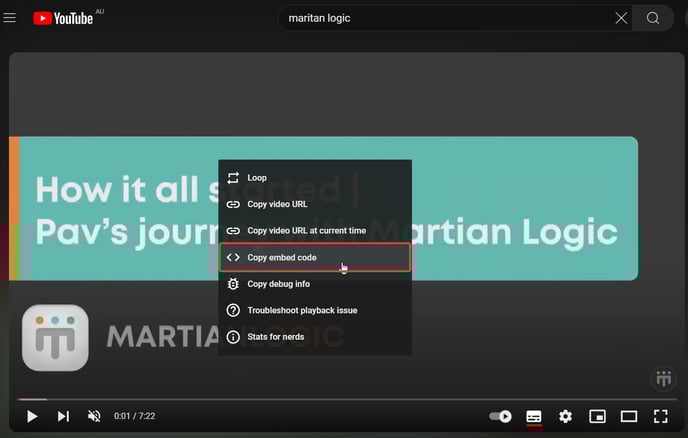Toggle the autoplay switch
Image resolution: width=688 pixels, height=438 pixels.
(x=501, y=416)
